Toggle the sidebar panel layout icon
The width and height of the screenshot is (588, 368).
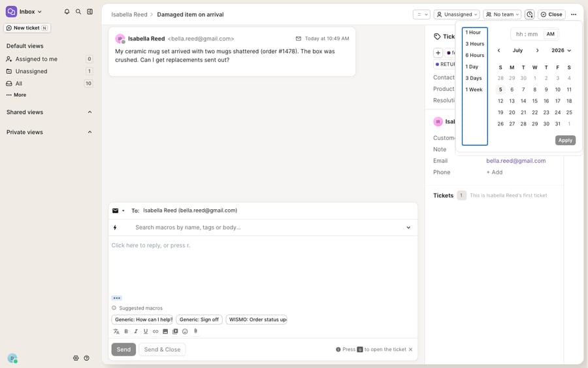(x=90, y=12)
